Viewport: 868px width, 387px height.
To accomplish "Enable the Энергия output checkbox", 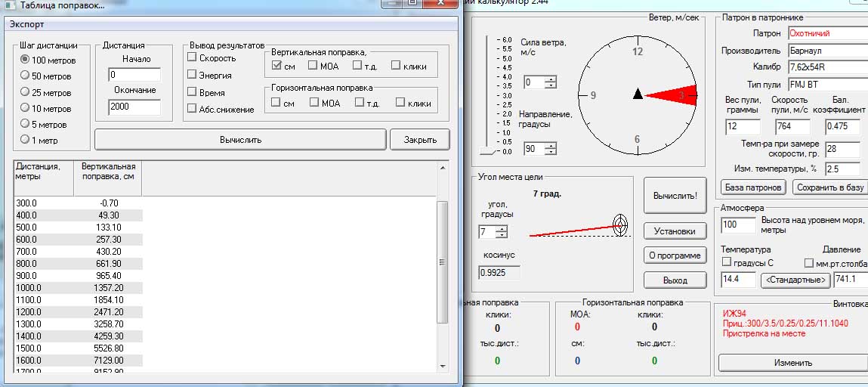I will pyautogui.click(x=192, y=76).
